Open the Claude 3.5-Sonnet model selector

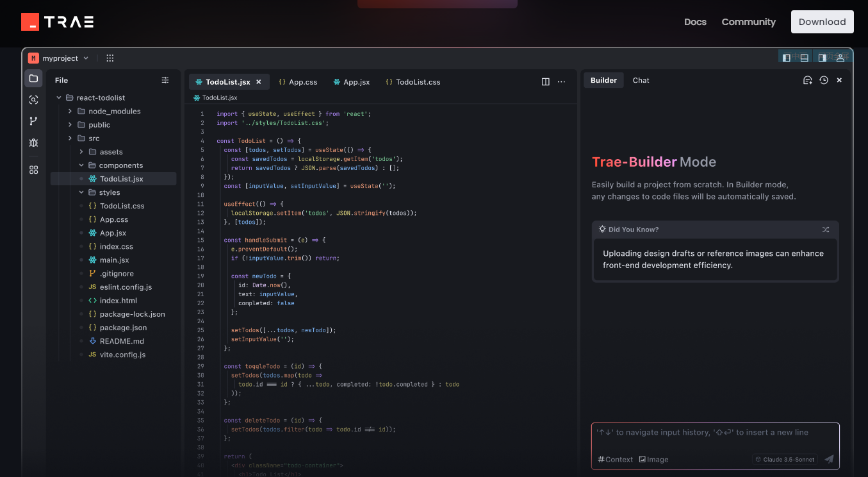pos(785,459)
